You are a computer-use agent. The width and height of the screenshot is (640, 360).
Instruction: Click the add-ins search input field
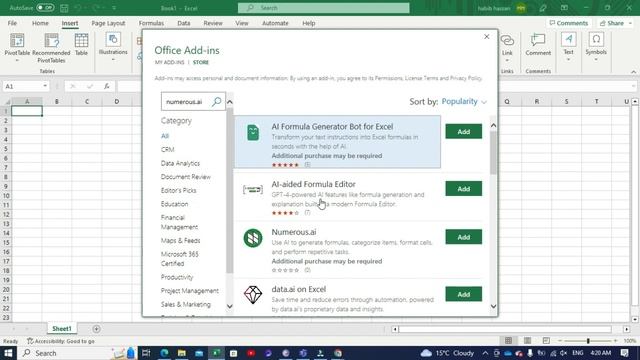pos(186,102)
